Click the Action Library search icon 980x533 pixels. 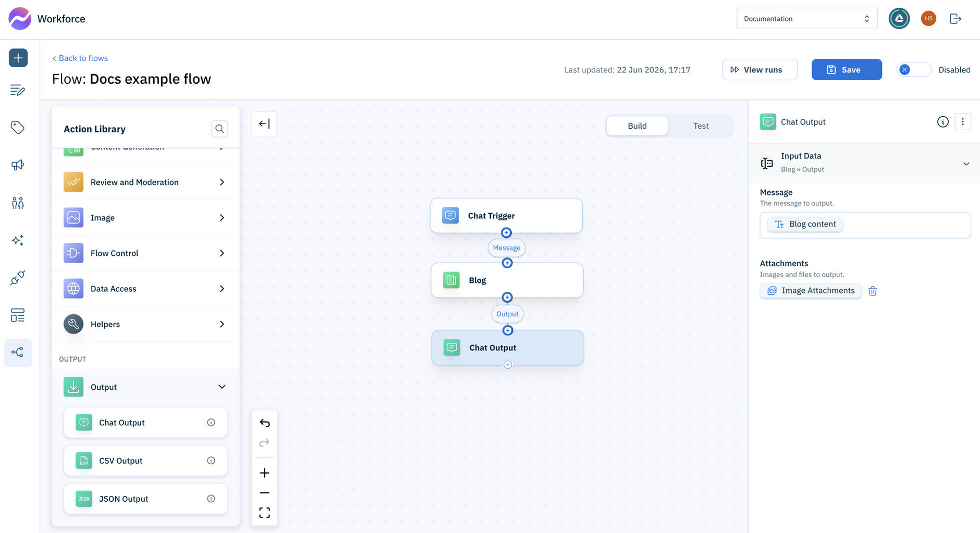point(219,129)
